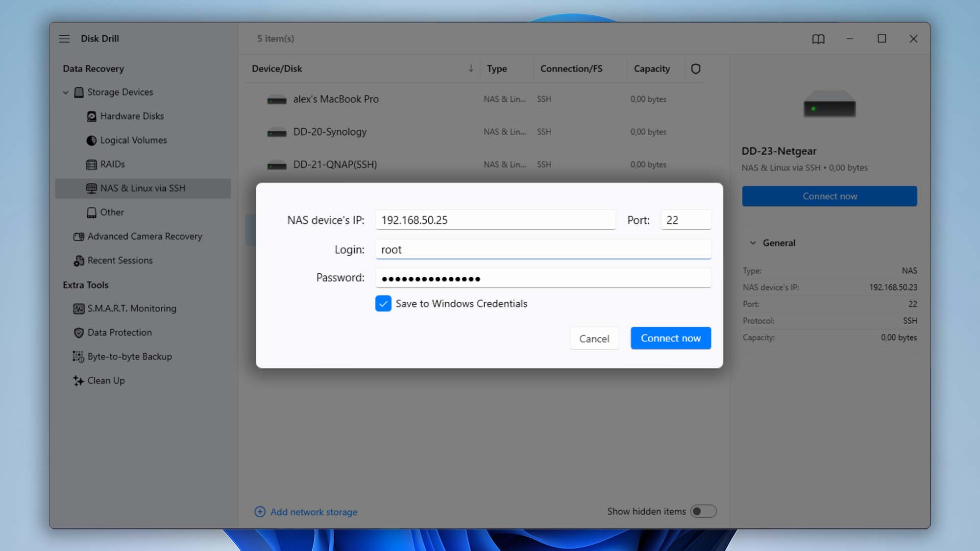Focus the Login field
The height and width of the screenshot is (551, 980).
(543, 249)
